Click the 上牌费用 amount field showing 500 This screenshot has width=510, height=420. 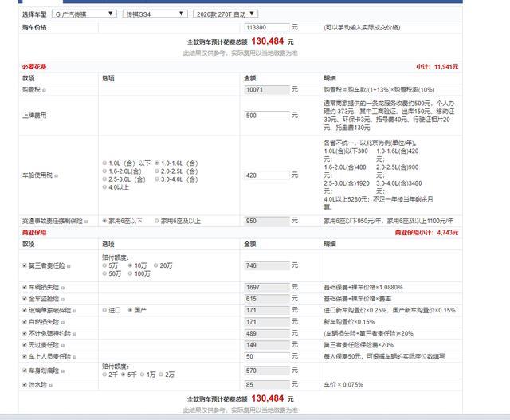coord(267,116)
